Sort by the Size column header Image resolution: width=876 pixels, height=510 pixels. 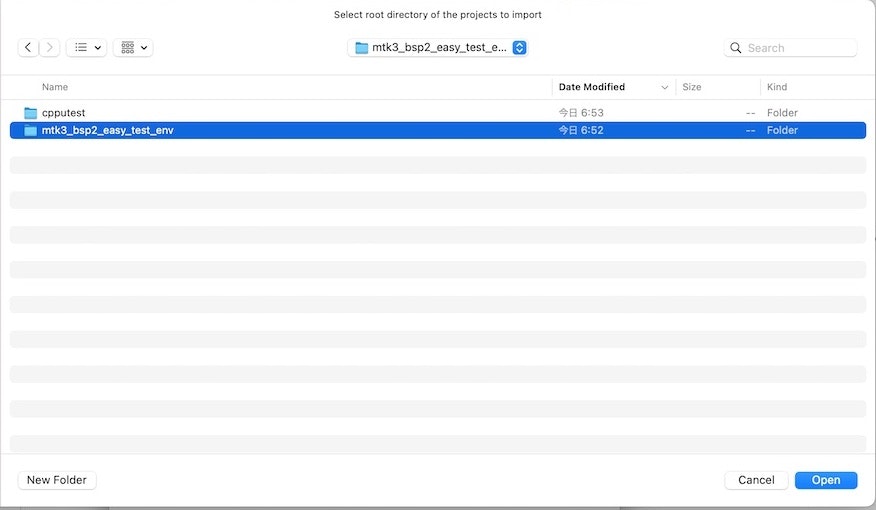692,87
